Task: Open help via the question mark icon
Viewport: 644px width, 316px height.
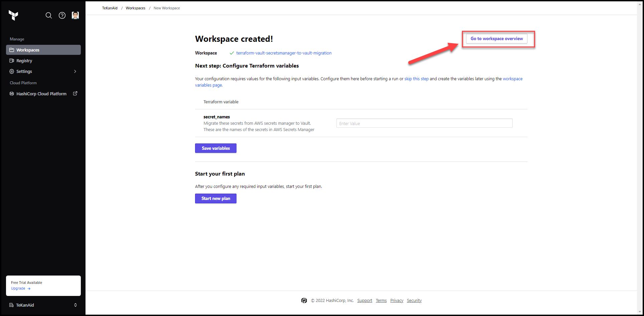Action: [x=62, y=15]
